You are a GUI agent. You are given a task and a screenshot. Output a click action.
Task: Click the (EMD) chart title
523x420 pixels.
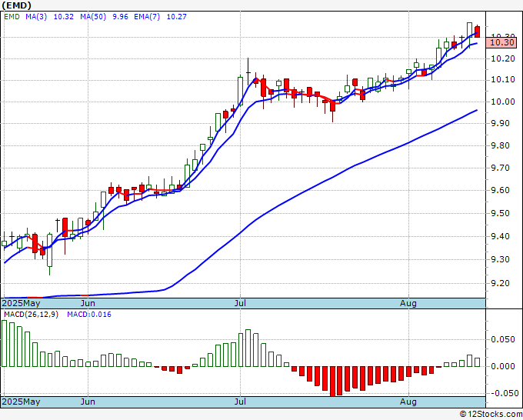click(17, 5)
